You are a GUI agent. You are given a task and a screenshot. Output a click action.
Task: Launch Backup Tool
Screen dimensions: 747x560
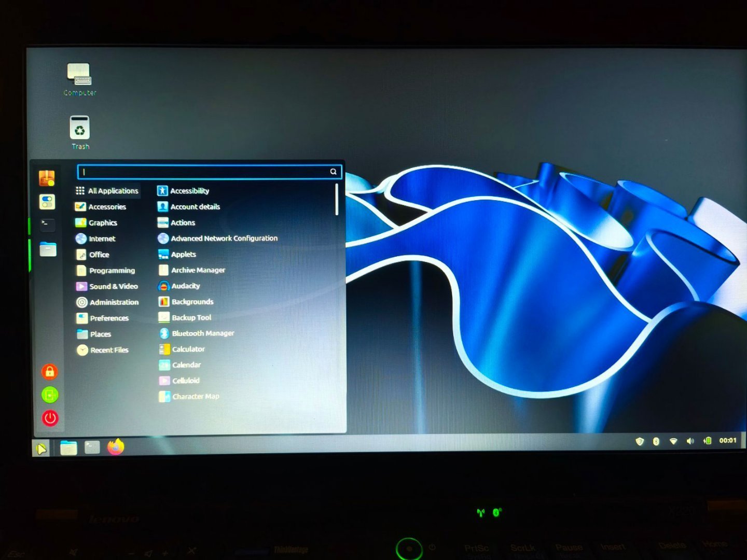tap(185, 317)
